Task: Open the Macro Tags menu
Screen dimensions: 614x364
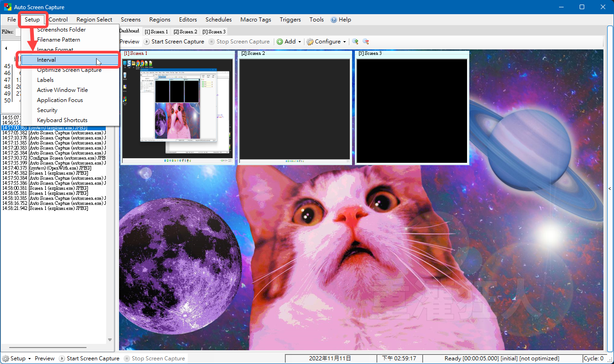Action: click(255, 20)
